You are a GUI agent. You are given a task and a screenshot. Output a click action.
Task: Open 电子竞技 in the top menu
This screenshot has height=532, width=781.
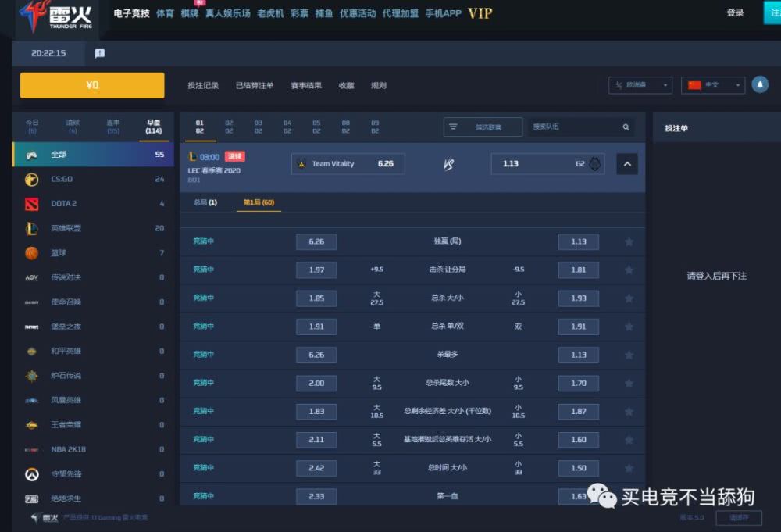131,13
